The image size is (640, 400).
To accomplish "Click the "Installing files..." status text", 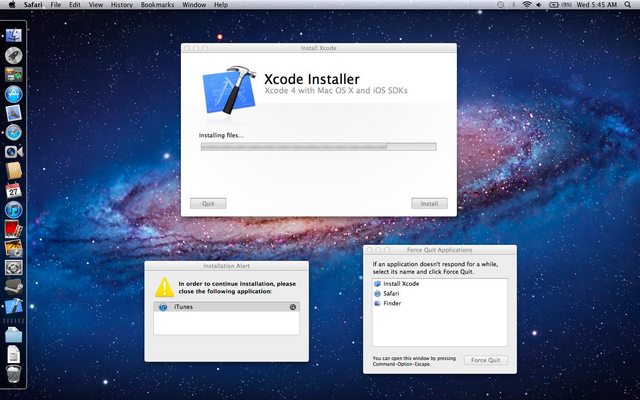I will pyautogui.click(x=221, y=136).
